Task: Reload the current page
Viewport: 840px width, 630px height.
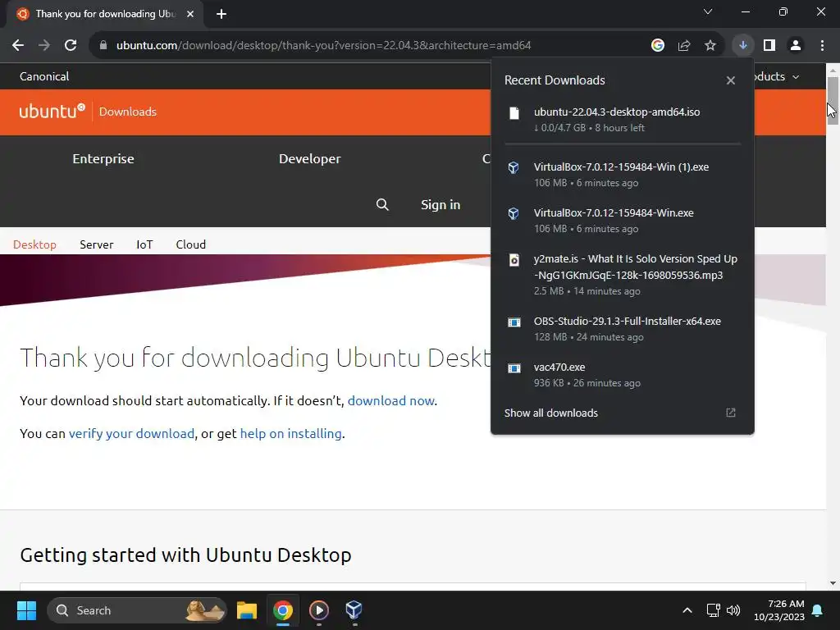Action: coord(71,46)
